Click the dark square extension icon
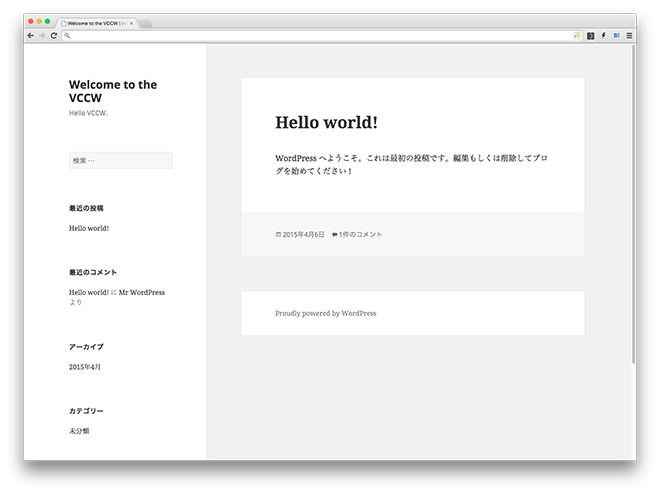The image size is (660, 494). pyautogui.click(x=590, y=35)
